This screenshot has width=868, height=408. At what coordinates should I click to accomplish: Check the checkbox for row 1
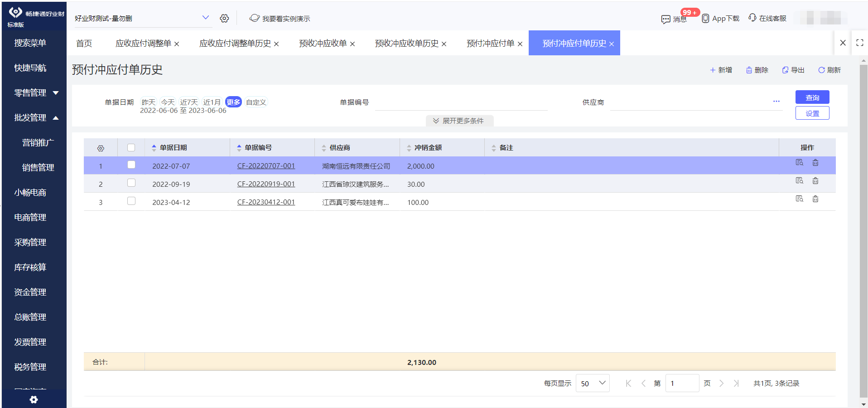tap(131, 165)
